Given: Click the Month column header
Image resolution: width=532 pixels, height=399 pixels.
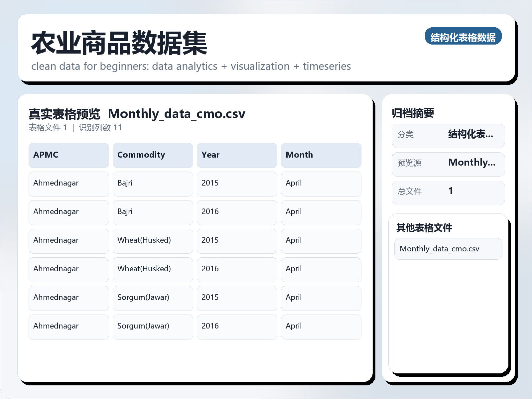Looking at the screenshot, I should 321,155.
